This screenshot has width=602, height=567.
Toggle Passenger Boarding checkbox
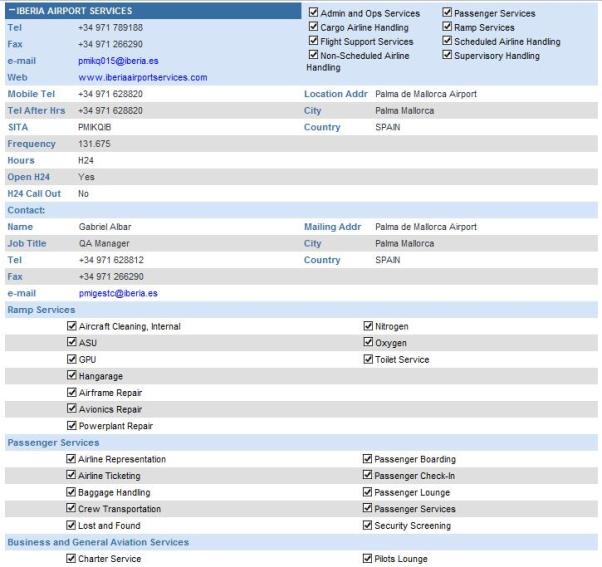367,459
